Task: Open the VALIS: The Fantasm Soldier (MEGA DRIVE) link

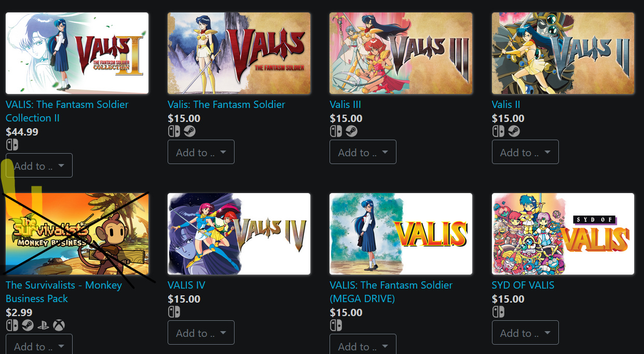Action: click(391, 292)
